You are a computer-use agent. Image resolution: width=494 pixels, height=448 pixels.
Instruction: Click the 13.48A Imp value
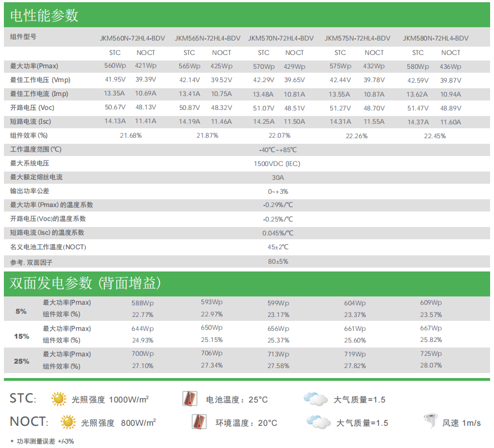263,94
